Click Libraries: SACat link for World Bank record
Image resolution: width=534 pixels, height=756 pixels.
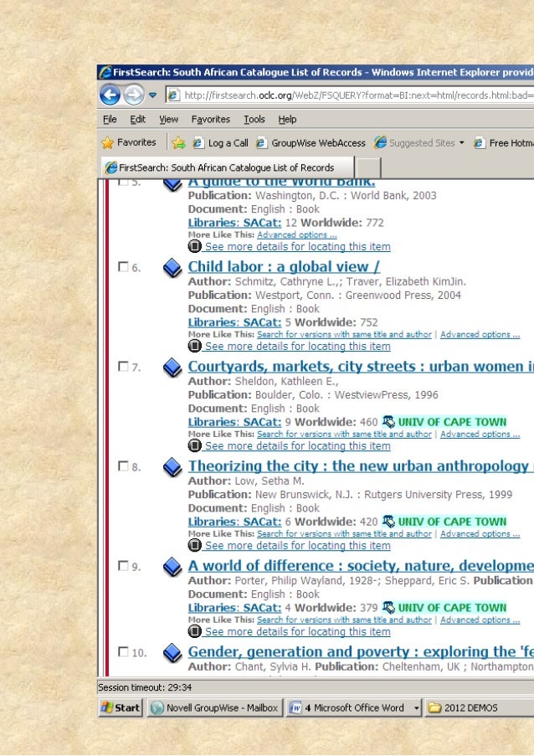pos(234,223)
